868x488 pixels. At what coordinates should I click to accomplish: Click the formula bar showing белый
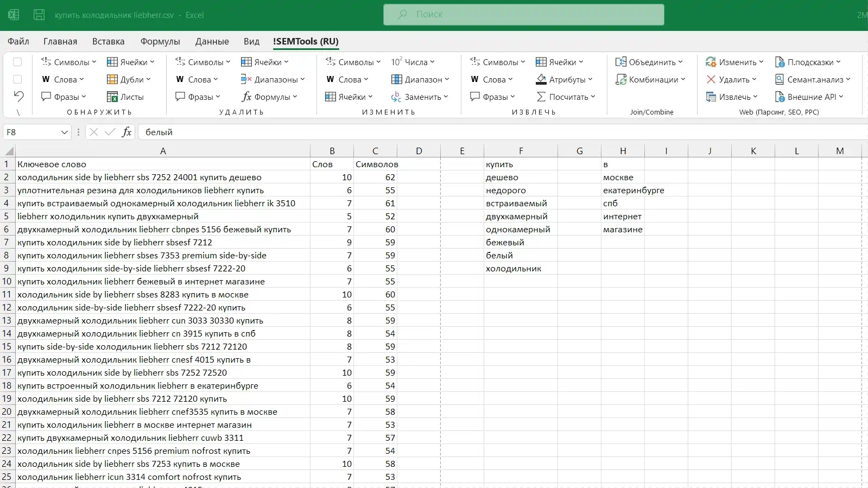click(x=503, y=132)
